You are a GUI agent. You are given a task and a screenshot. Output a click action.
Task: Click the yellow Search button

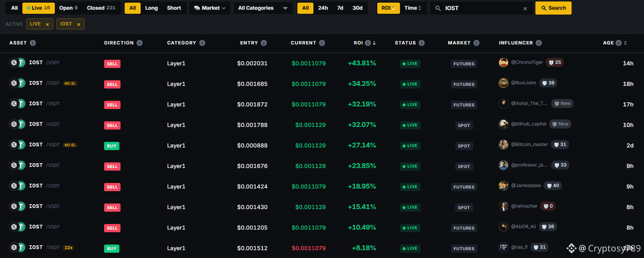[x=553, y=8]
